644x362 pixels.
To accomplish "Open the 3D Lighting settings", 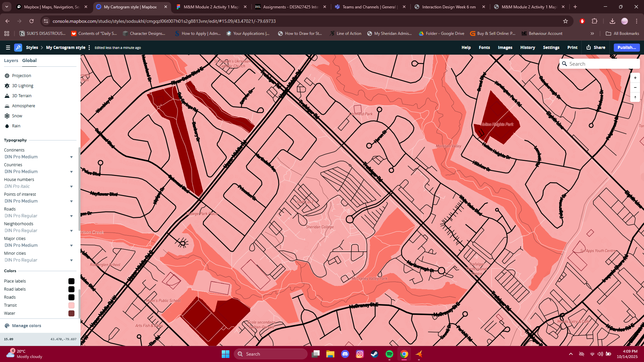I will [23, 85].
